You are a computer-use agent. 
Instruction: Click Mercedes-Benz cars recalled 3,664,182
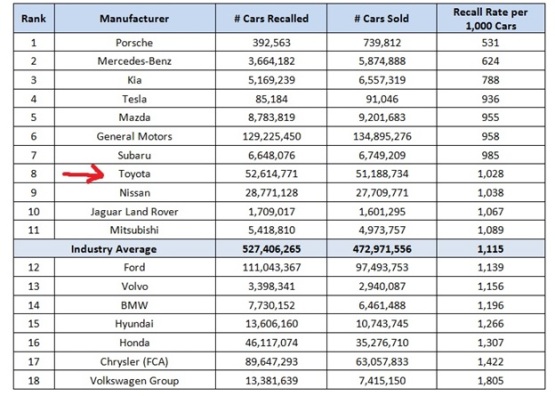coord(271,61)
